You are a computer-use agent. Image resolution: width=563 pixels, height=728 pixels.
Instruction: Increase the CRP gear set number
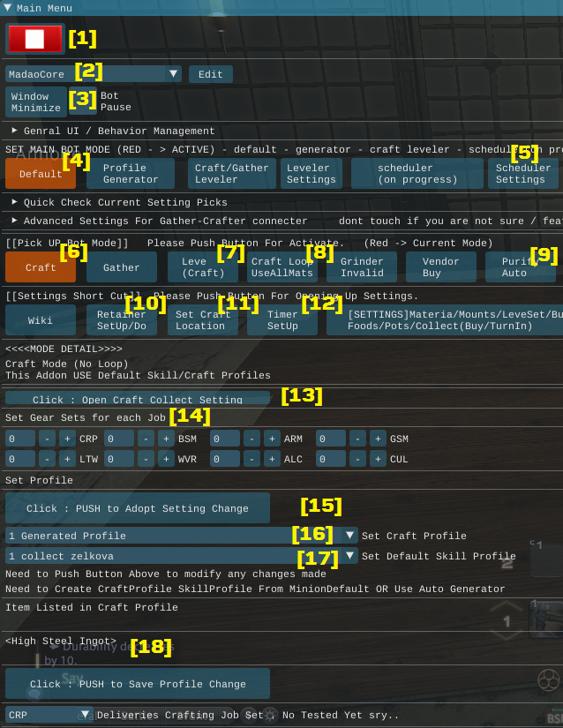click(67, 439)
